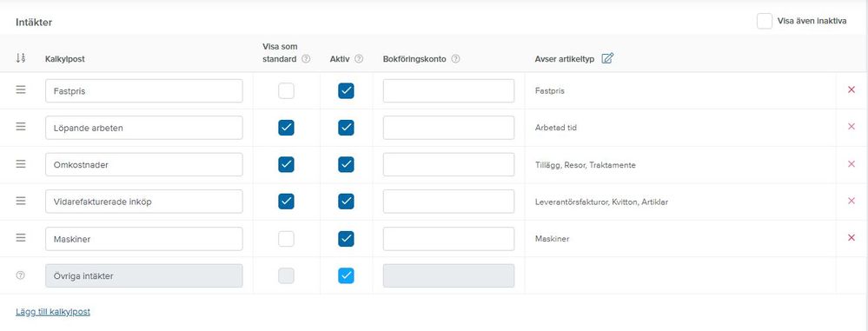Click disabled Visa som standard for Övriga intäkter

tap(286, 275)
